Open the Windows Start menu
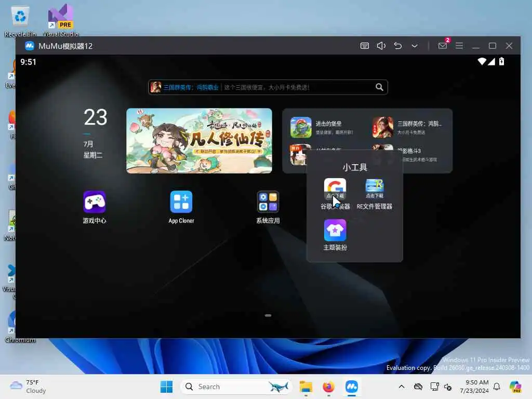 [x=166, y=387]
